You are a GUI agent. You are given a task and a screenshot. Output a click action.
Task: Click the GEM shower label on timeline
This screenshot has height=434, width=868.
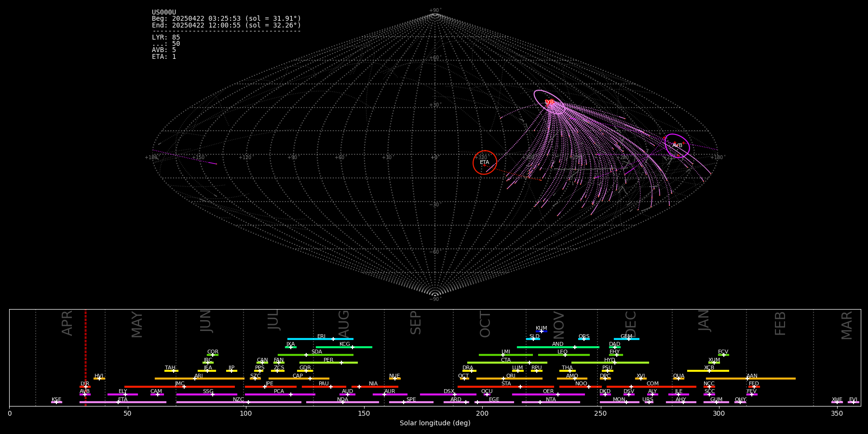coord(626,337)
